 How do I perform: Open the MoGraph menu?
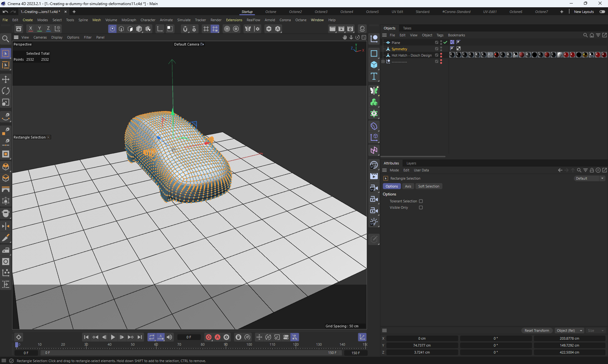(x=129, y=20)
